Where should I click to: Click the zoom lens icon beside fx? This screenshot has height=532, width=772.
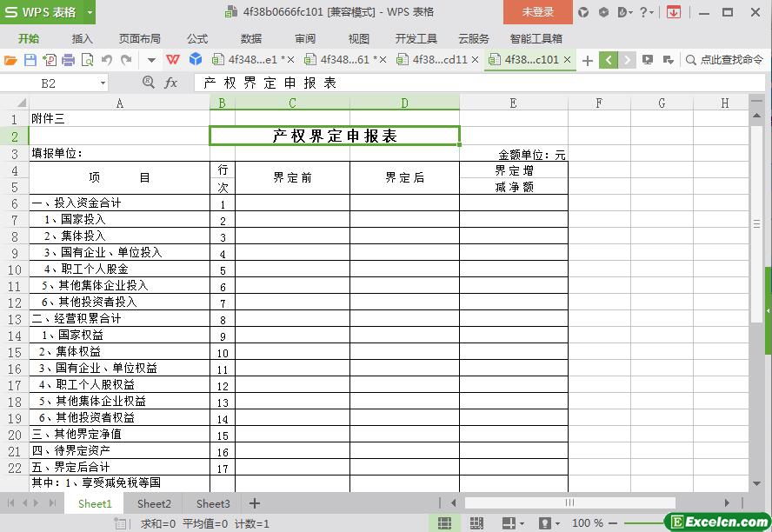(148, 83)
